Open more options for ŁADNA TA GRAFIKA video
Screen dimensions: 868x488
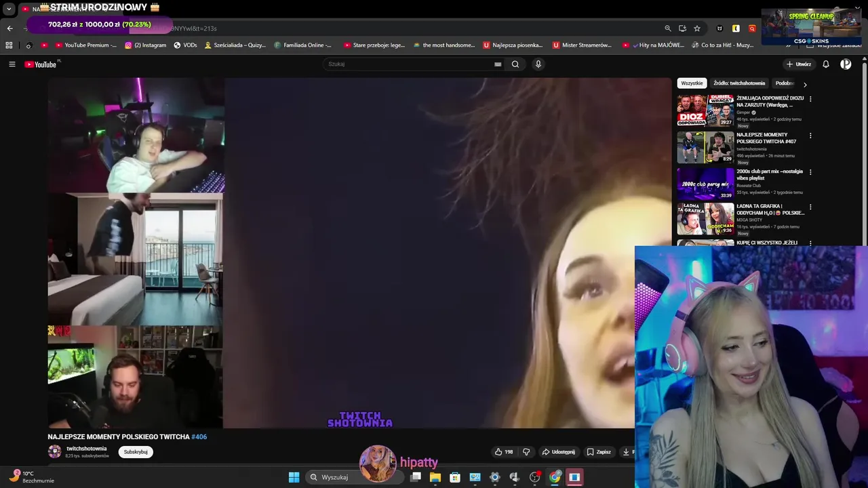tap(810, 207)
